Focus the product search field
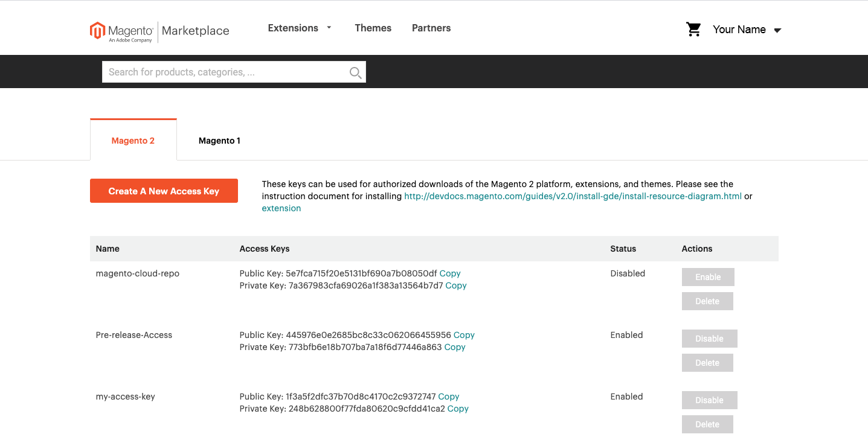 234,72
